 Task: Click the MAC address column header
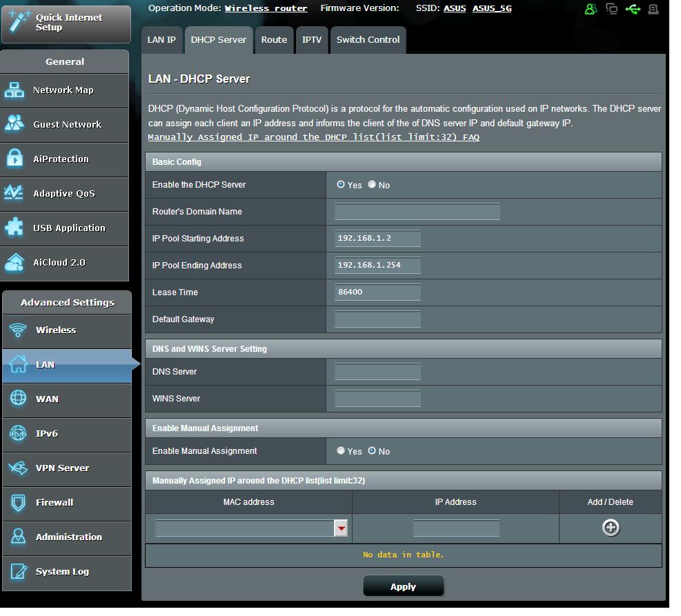[x=249, y=504]
